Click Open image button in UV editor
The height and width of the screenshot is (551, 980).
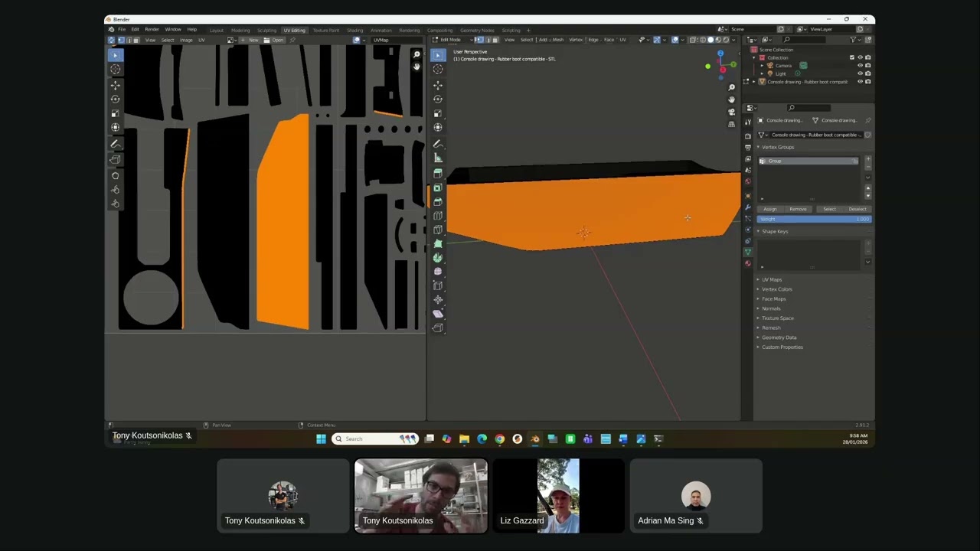tap(274, 40)
